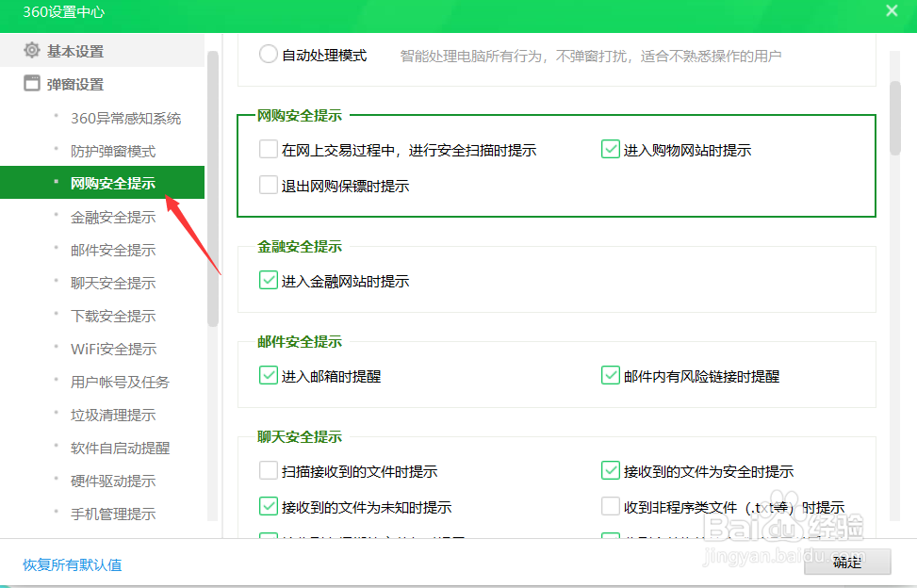The height and width of the screenshot is (588, 917).
Task: Open 基本设置 section
Action: point(103,51)
